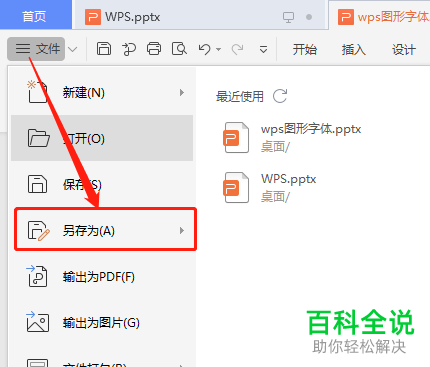
Task: Click the floppy disk icon beside 保存(S)
Action: (x=37, y=184)
